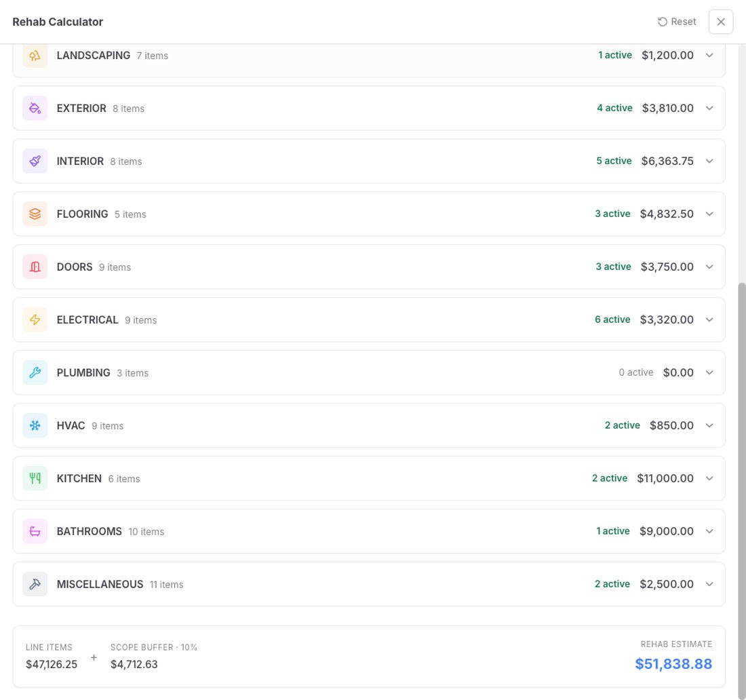Viewport: 746px width, 700px height.
Task: Expand the Interior section chevron
Action: (709, 161)
